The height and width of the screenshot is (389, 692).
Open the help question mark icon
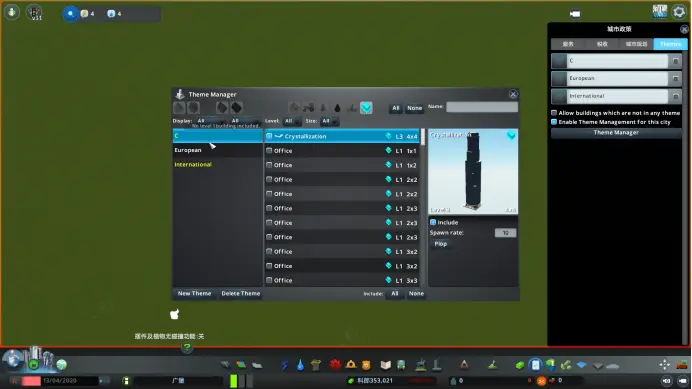click(187, 348)
